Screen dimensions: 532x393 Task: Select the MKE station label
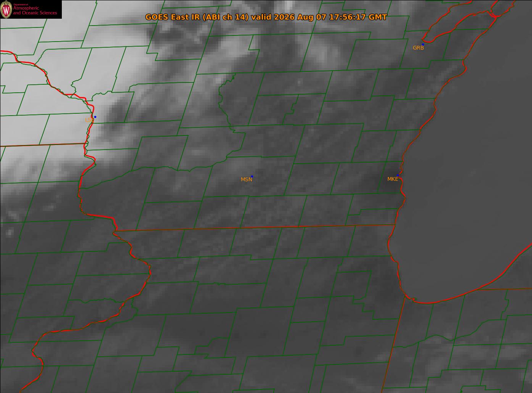point(393,179)
